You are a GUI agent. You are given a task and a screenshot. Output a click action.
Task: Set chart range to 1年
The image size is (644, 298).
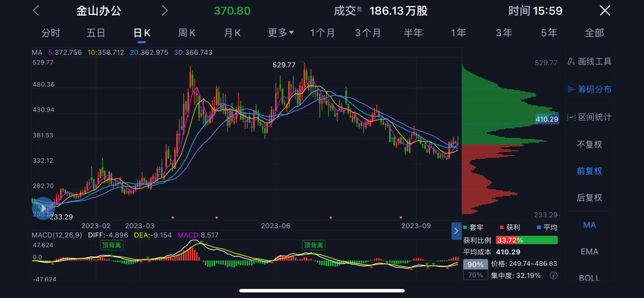pyautogui.click(x=459, y=33)
